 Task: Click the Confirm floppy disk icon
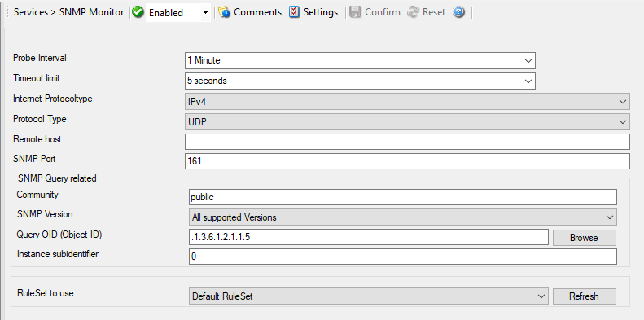click(355, 12)
